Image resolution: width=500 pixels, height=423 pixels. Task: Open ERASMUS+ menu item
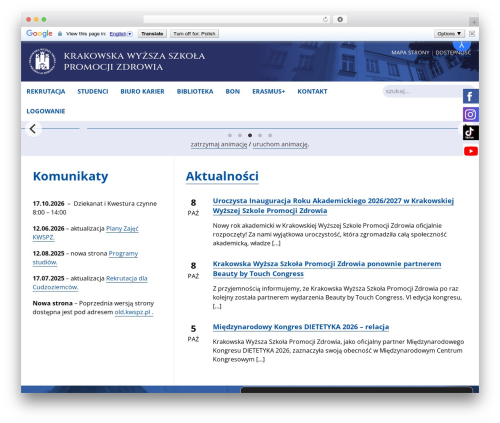269,91
